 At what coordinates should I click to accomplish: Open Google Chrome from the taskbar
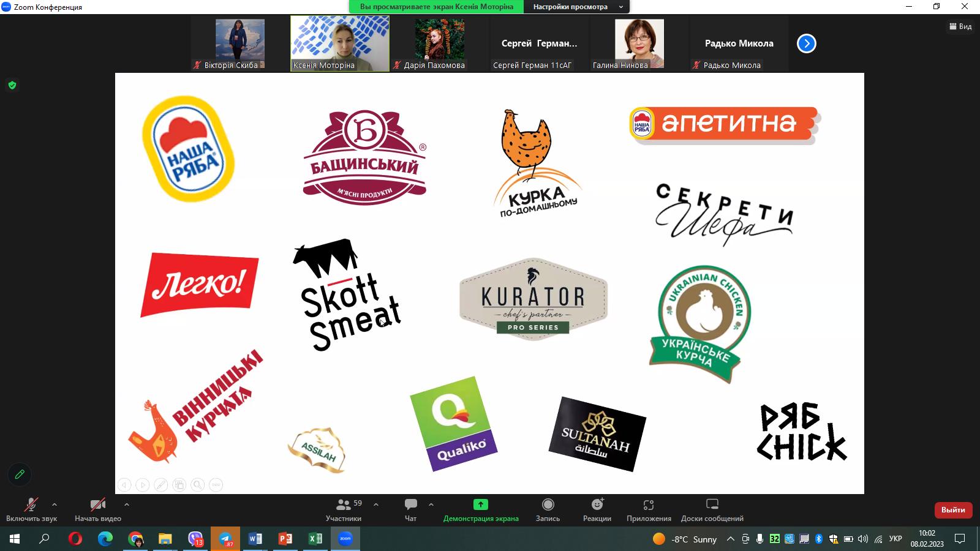pos(135,539)
